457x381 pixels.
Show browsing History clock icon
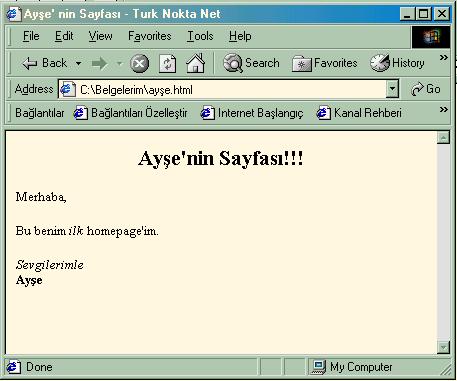tap(380, 63)
